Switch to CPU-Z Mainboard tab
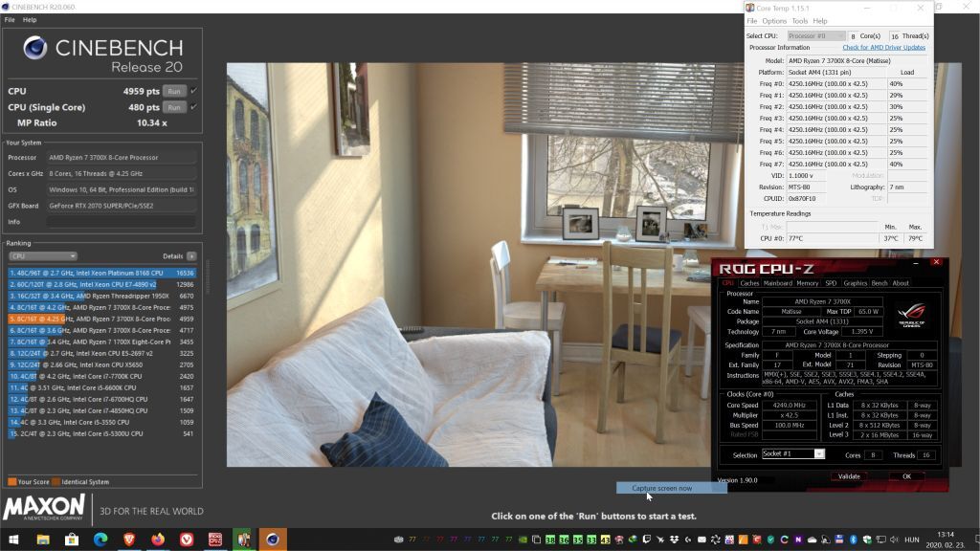This screenshot has height=551, width=980. tap(777, 283)
